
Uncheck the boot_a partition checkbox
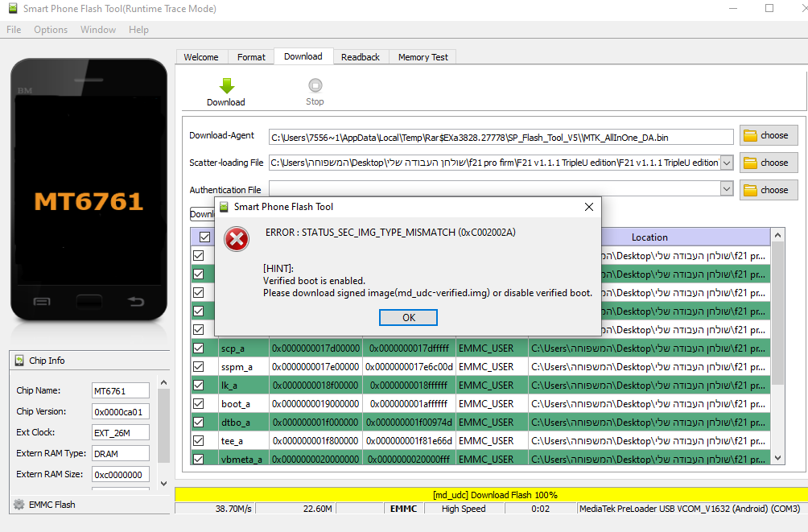tap(199, 404)
